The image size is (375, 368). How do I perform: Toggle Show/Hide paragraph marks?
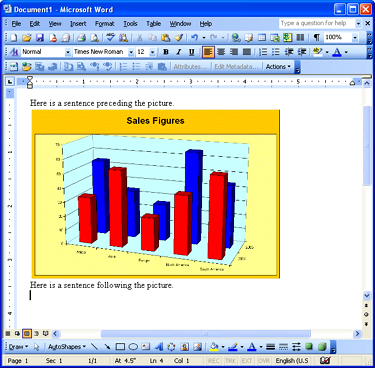317,38
